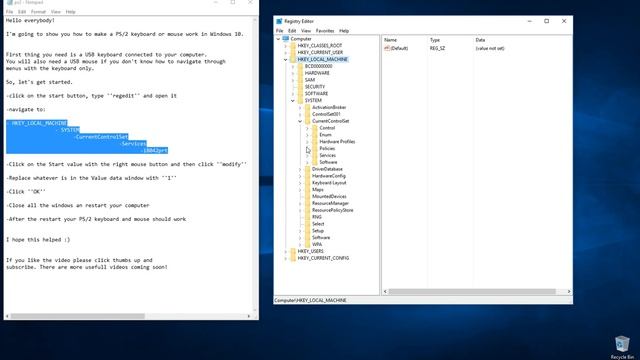Click Notepad horizontal scrollbar thumb
Image resolution: width=640 pixels, height=360 pixels.
pyautogui.click(x=78, y=316)
